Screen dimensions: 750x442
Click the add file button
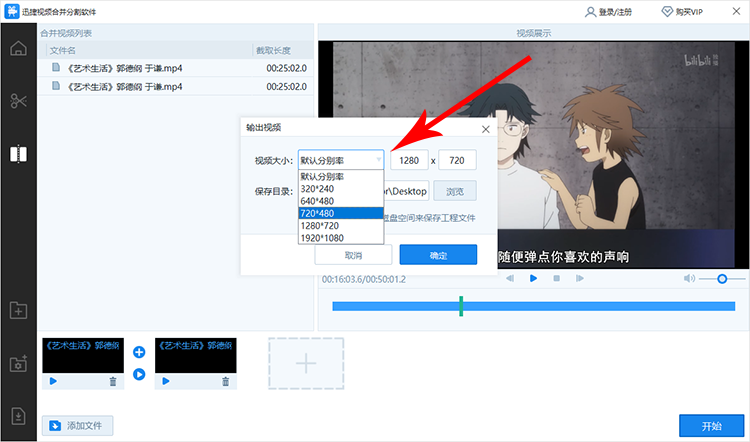point(77,425)
